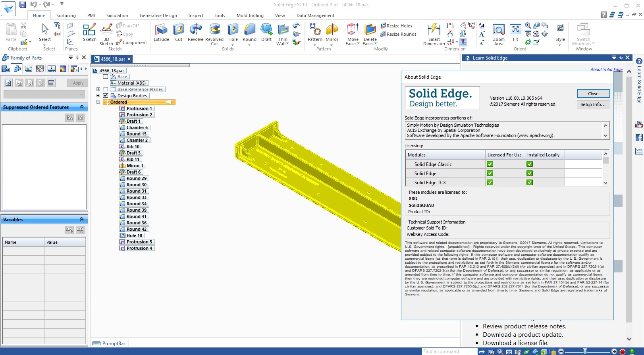This screenshot has width=644, height=355.
Task: Click the Fit view icon
Action: (x=515, y=33)
